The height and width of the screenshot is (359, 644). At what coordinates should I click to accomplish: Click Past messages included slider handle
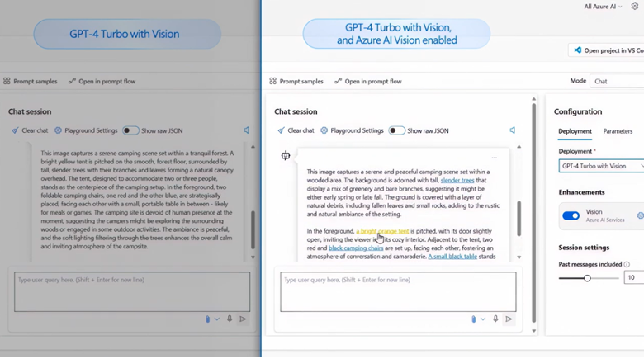point(587,278)
